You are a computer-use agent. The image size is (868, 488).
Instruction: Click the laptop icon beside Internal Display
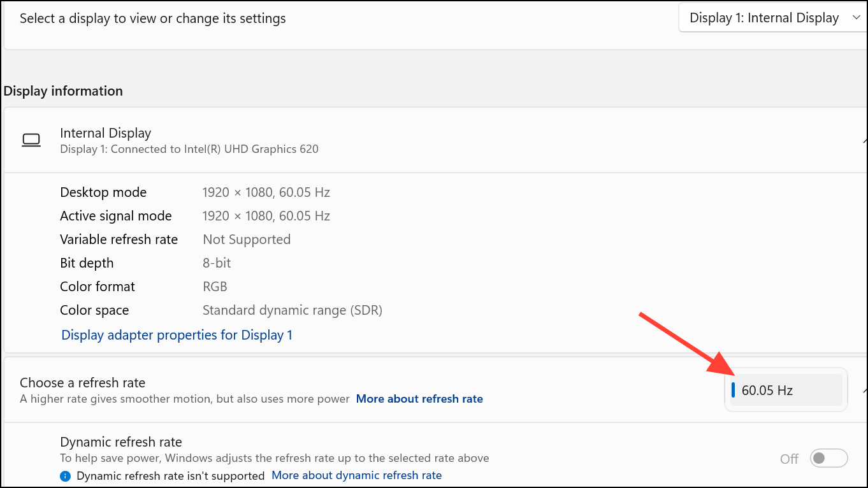click(31, 140)
